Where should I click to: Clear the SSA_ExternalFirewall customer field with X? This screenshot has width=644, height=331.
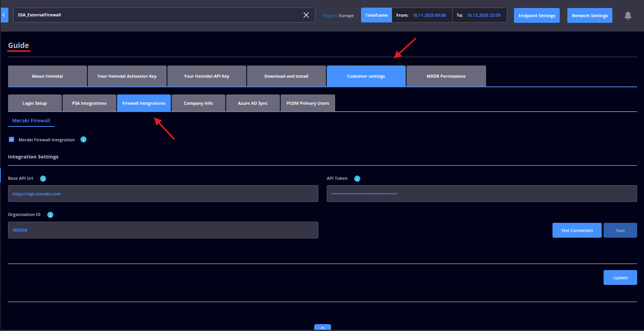tap(306, 15)
